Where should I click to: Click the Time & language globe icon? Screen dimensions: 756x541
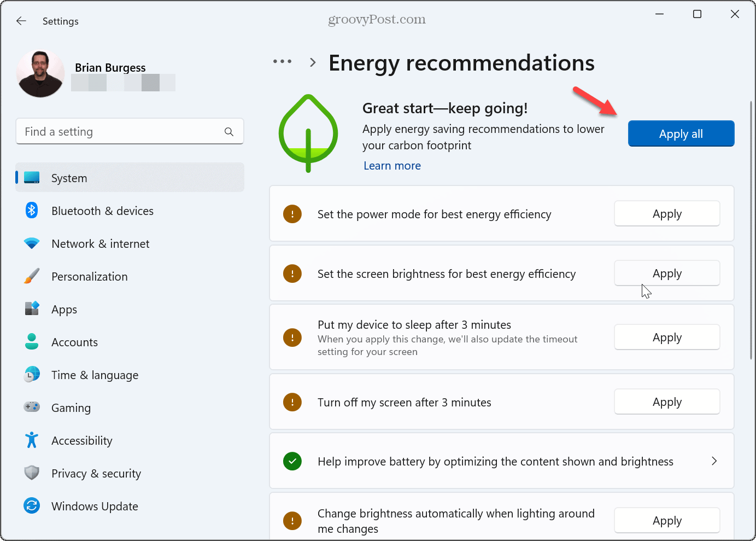click(x=32, y=374)
